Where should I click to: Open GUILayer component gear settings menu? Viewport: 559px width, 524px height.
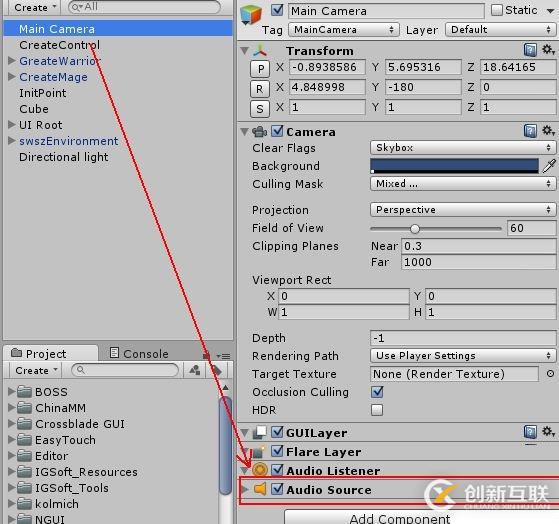coord(548,432)
